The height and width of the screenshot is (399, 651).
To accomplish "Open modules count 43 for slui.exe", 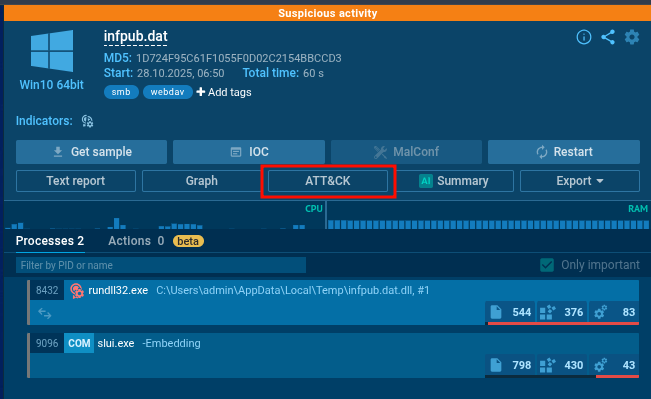I will (614, 365).
